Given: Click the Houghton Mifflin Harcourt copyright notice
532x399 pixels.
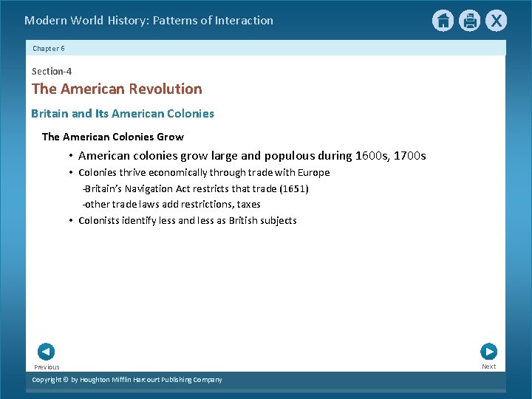Looking at the screenshot, I should tap(127, 380).
